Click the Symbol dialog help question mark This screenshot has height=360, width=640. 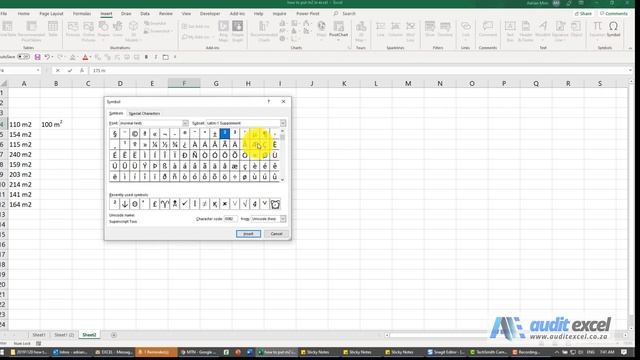[x=269, y=102]
